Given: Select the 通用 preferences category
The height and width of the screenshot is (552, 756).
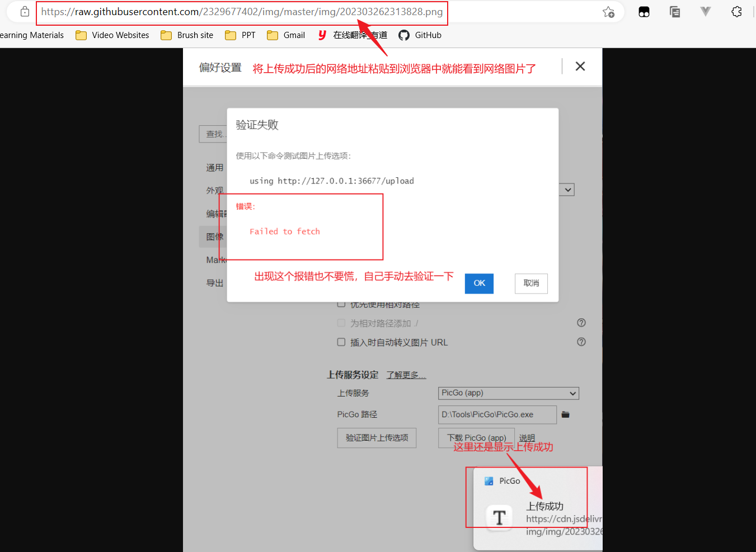Looking at the screenshot, I should [x=215, y=168].
